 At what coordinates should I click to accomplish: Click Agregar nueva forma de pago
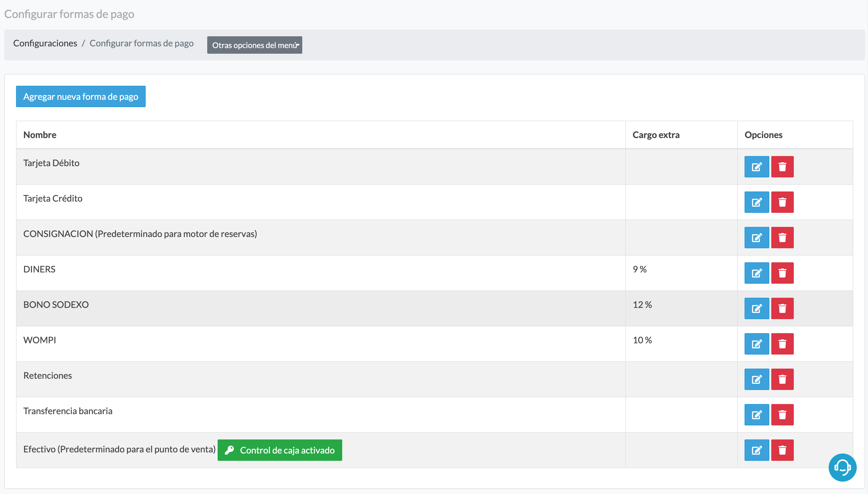81,96
